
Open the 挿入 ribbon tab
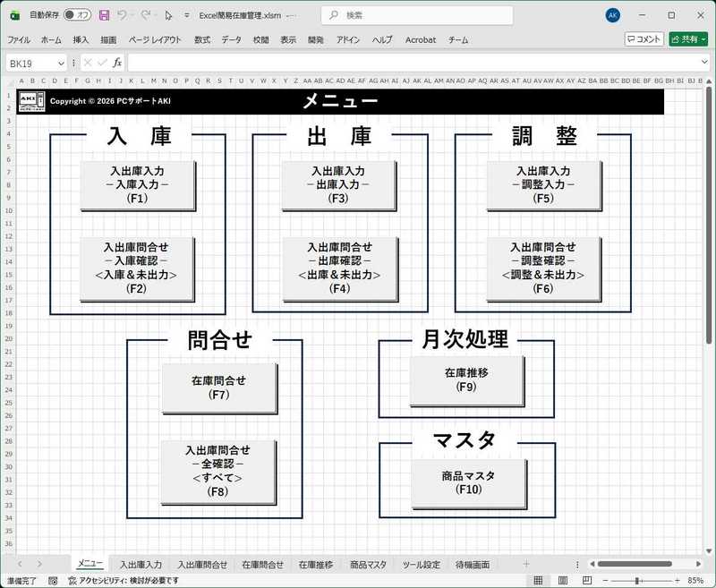pyautogui.click(x=81, y=39)
